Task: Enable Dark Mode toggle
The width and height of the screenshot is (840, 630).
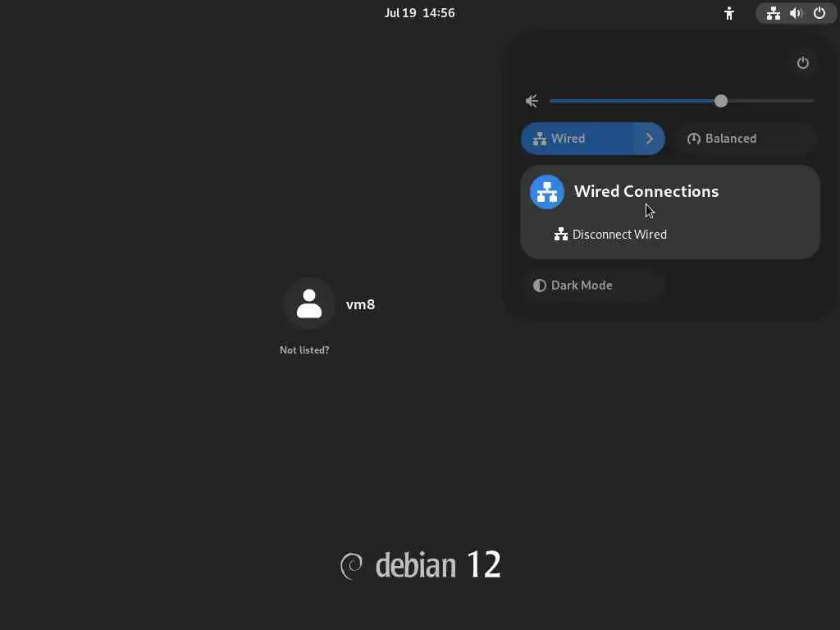Action: pos(593,285)
